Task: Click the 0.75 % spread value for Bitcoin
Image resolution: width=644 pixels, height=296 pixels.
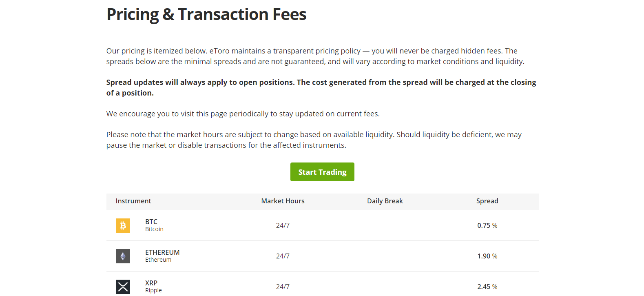Action: click(487, 225)
